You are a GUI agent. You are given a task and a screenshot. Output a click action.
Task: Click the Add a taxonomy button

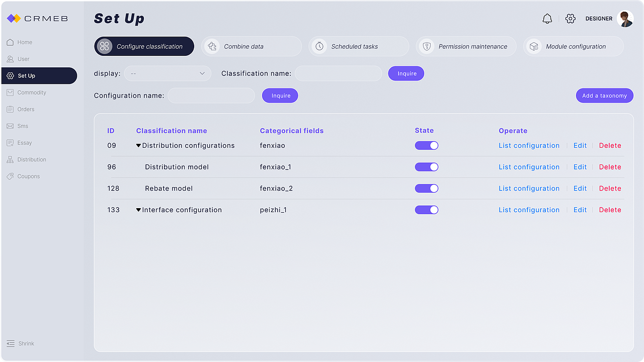coord(604,96)
